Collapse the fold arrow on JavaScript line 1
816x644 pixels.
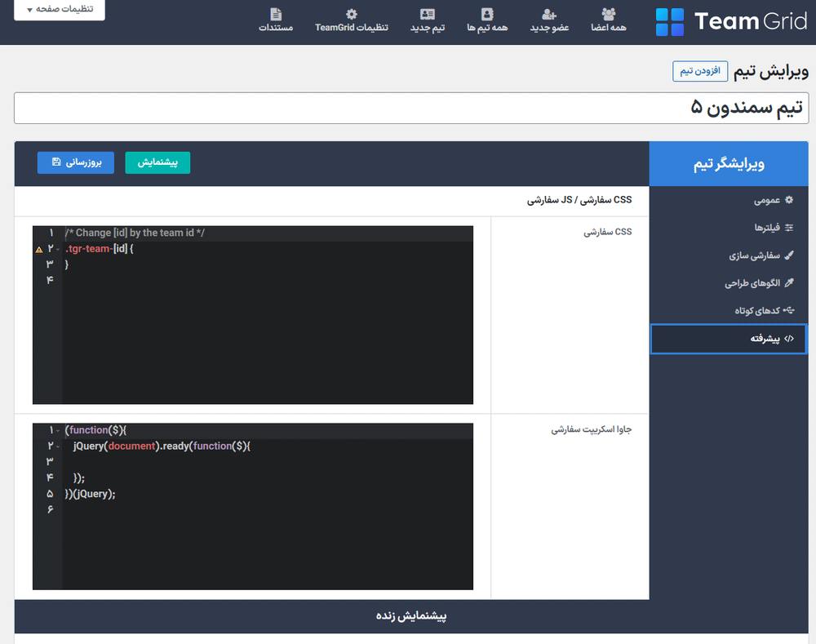59,430
